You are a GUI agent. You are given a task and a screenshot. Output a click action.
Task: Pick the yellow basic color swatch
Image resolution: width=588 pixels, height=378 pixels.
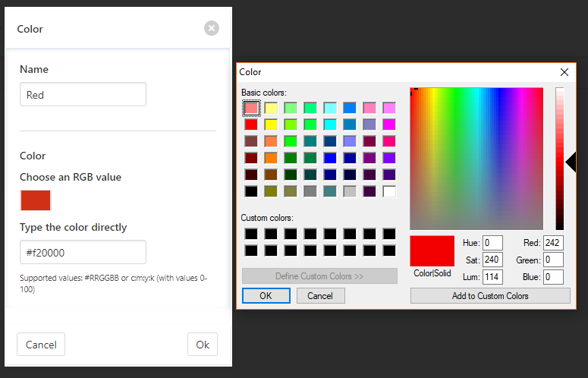[x=271, y=124]
